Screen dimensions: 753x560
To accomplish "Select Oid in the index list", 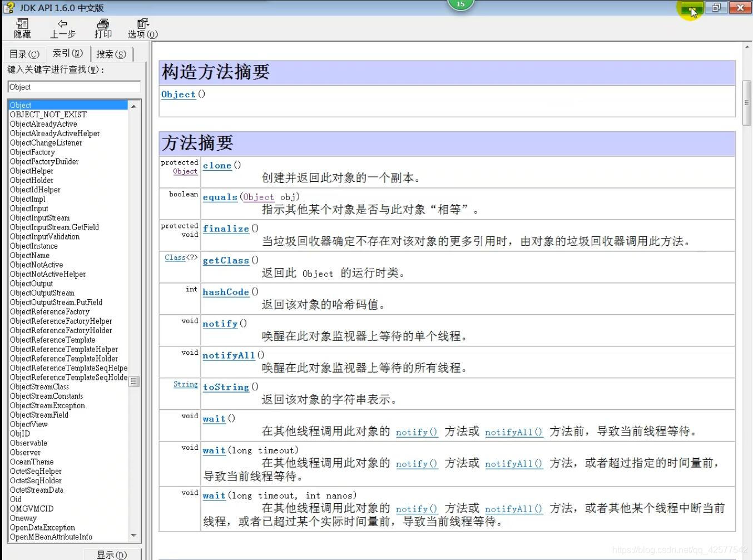I will pos(16,499).
